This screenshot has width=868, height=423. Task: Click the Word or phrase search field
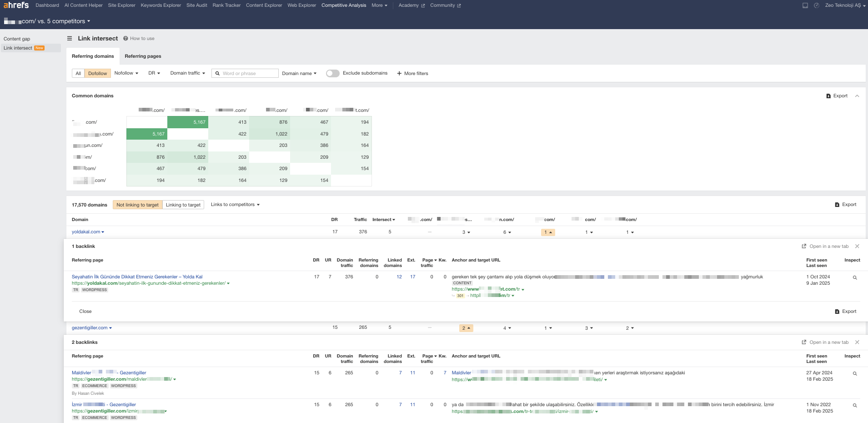coord(245,73)
